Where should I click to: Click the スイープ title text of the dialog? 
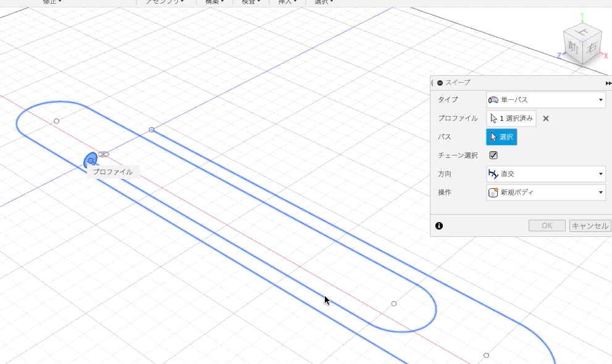point(458,83)
